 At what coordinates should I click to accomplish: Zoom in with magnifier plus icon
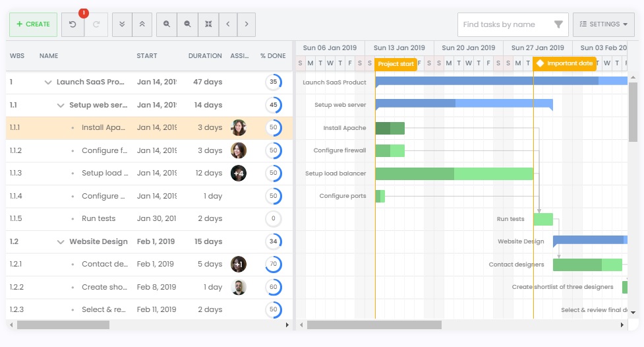pos(167,24)
